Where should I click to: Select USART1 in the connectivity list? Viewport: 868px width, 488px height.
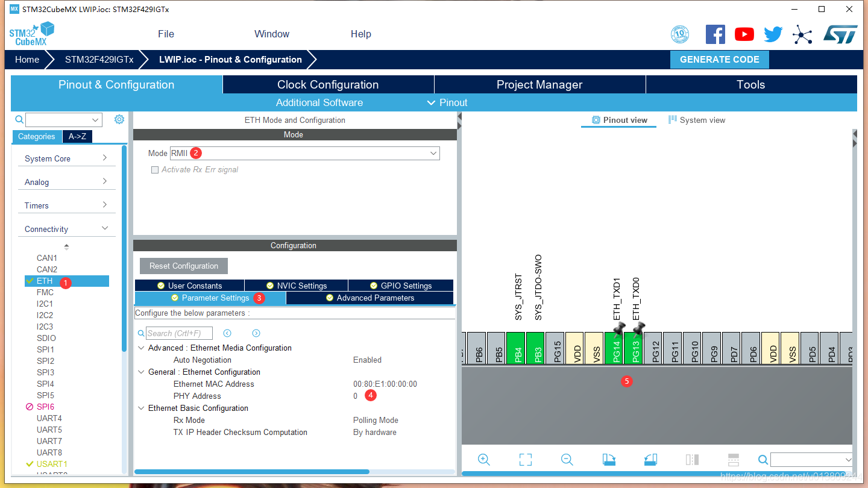[52, 464]
